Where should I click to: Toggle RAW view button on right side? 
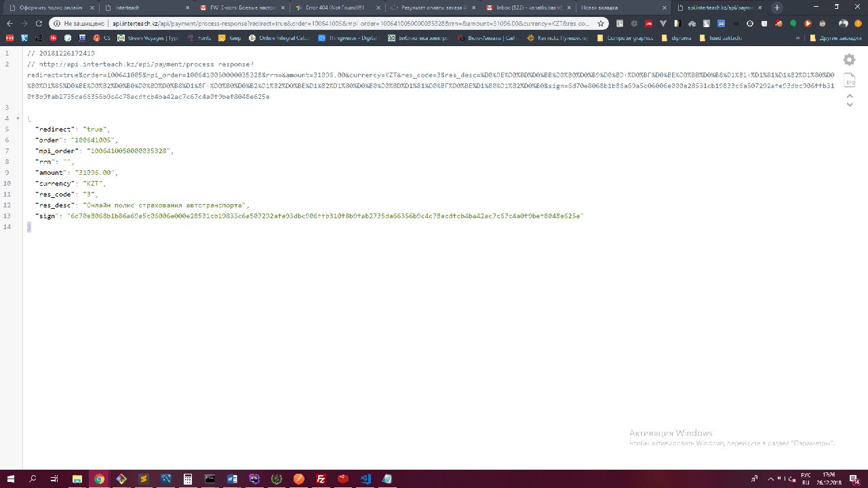(x=850, y=81)
